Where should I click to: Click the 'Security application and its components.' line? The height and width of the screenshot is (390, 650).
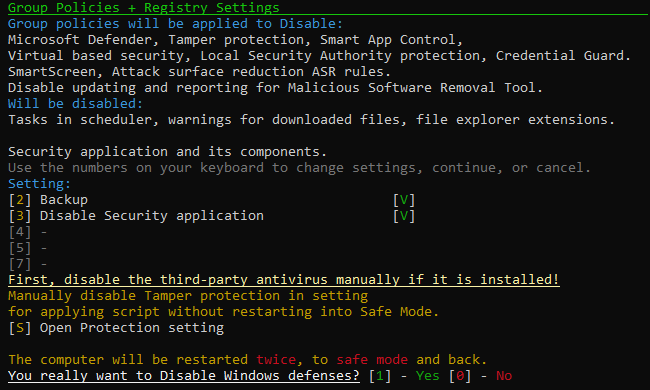click(x=167, y=152)
